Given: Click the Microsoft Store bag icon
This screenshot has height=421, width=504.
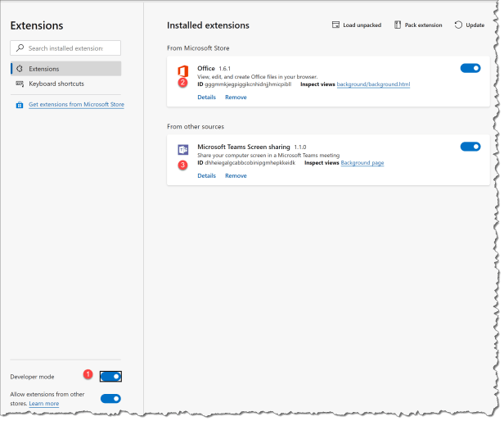Looking at the screenshot, I should point(20,105).
